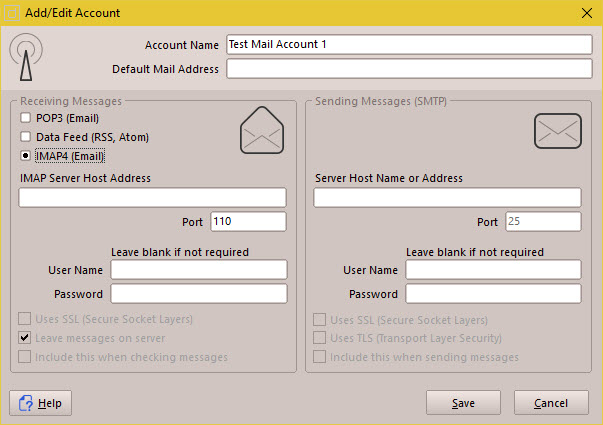Click inside the Account Name field
Image resolution: width=603 pixels, height=425 pixels.
click(x=409, y=45)
